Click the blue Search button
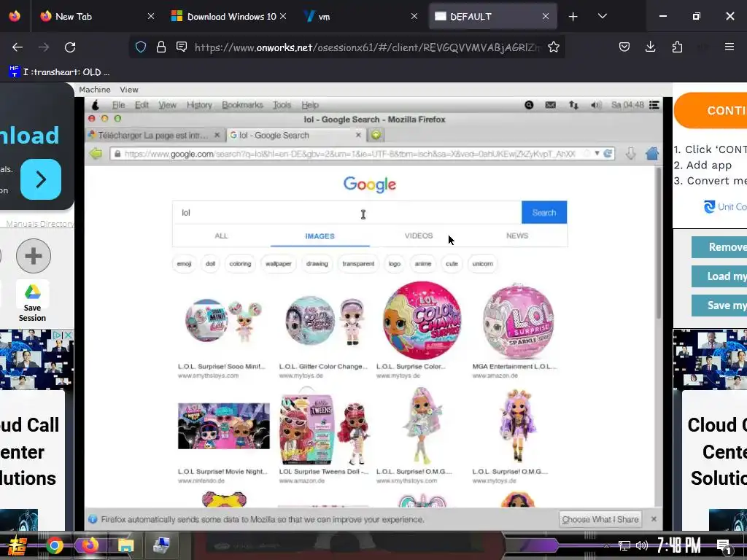Image resolution: width=747 pixels, height=560 pixels. [544, 212]
